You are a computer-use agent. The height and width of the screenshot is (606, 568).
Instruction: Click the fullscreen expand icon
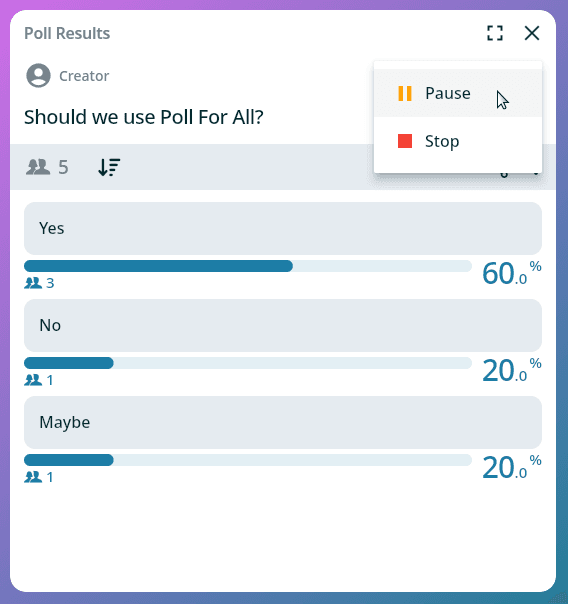pos(495,33)
